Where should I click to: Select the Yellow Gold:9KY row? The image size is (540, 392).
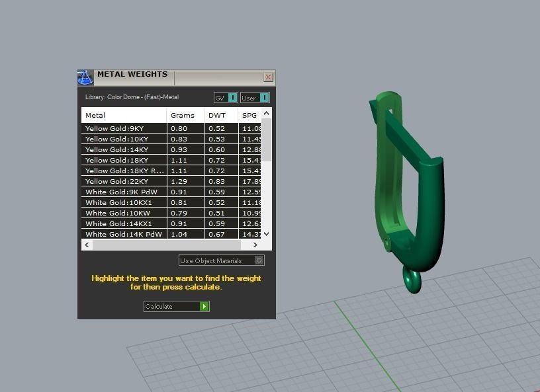(171, 128)
